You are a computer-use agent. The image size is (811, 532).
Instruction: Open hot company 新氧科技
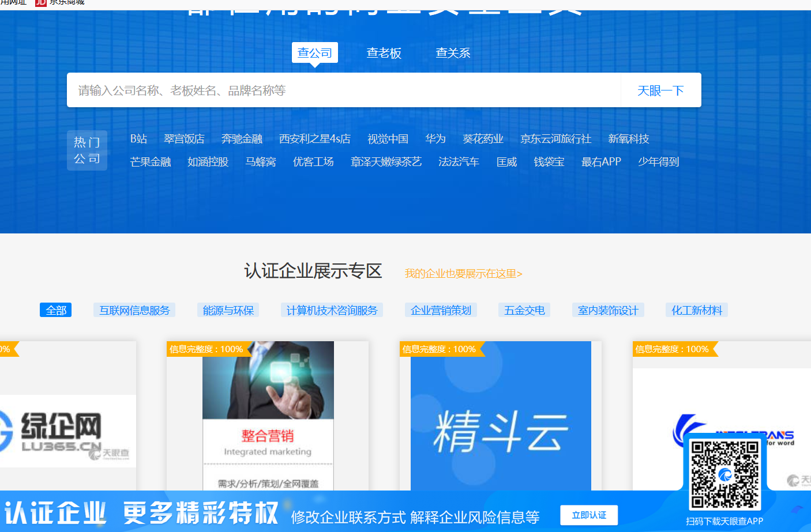pos(628,139)
